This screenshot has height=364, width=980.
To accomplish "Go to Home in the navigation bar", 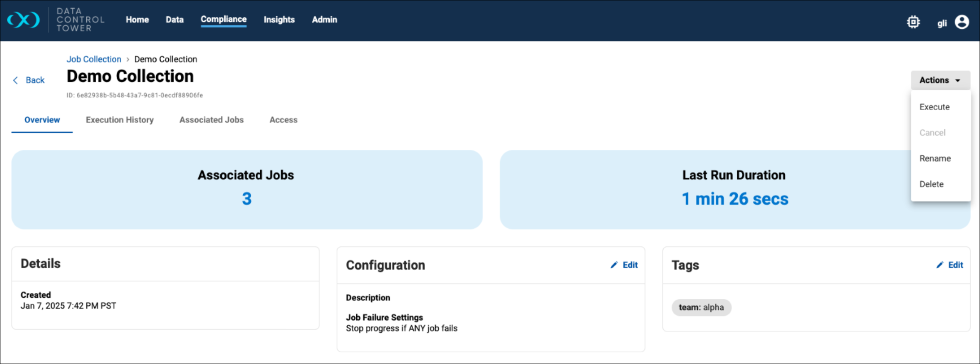I will (137, 20).
